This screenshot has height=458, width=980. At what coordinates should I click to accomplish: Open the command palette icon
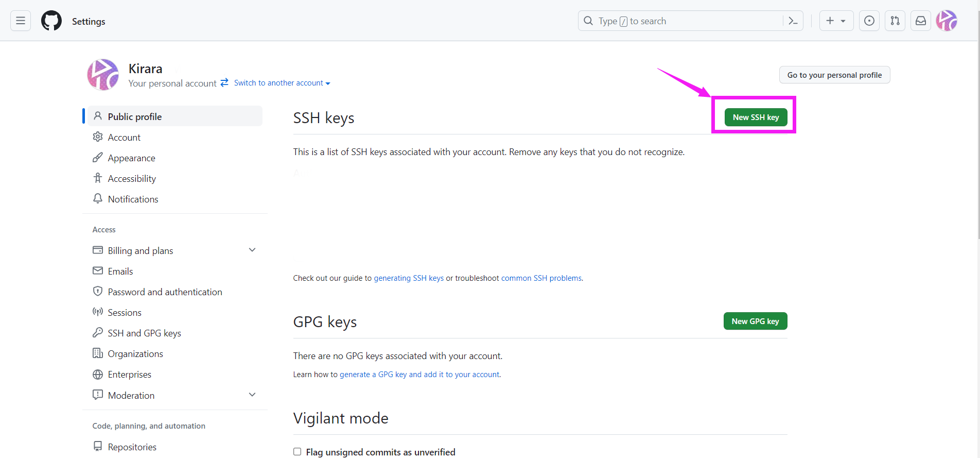793,21
